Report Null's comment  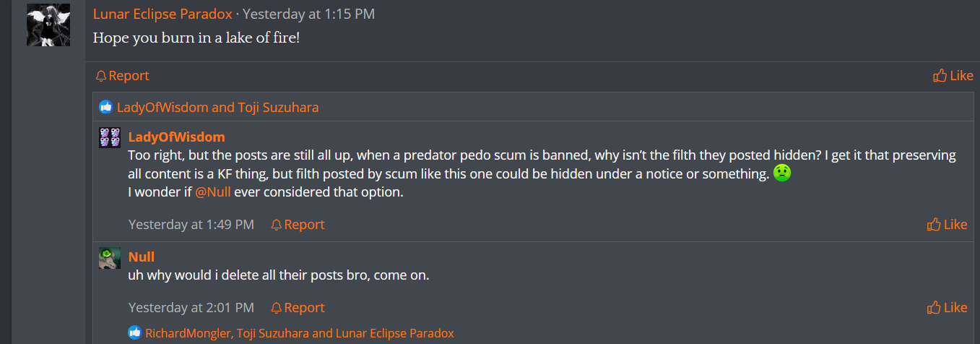click(298, 308)
